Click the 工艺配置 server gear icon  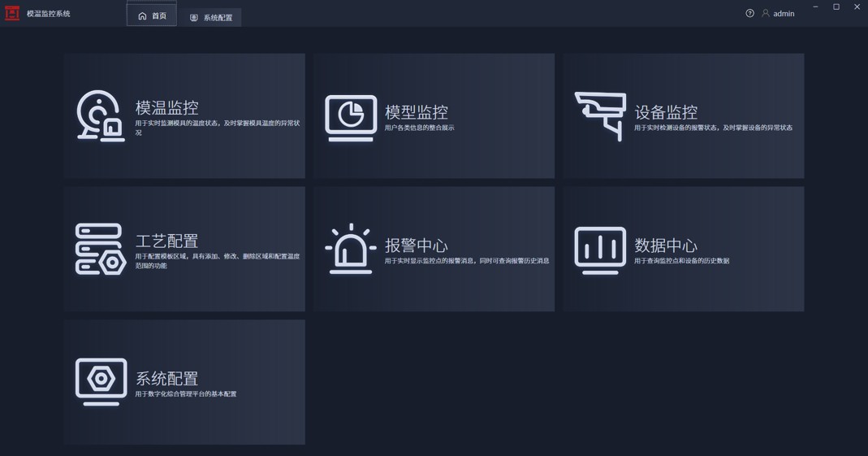[101, 250]
